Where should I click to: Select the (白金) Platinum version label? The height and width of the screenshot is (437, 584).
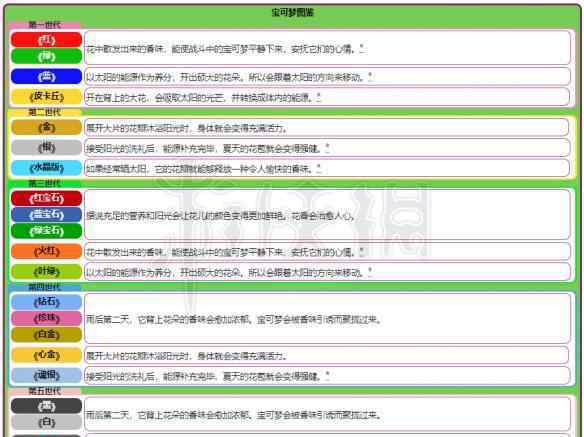click(47, 335)
